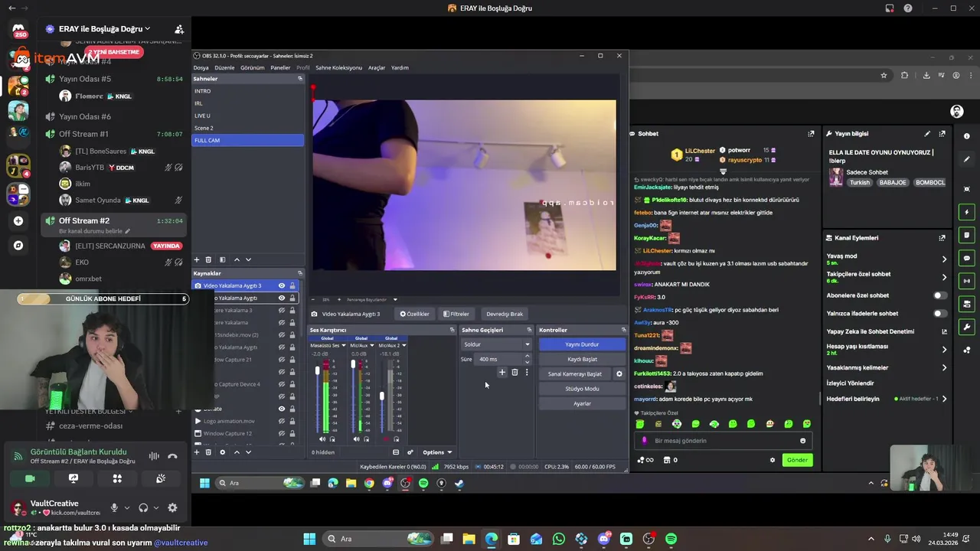Open OBS Ayarlar (settings) button
The height and width of the screenshot is (551, 980).
point(582,403)
